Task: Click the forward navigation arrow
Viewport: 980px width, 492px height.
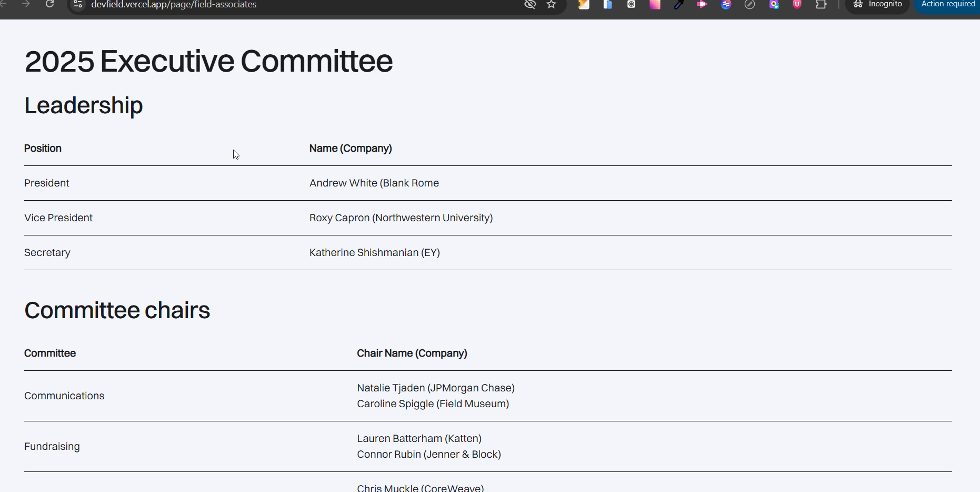Action: point(26,4)
